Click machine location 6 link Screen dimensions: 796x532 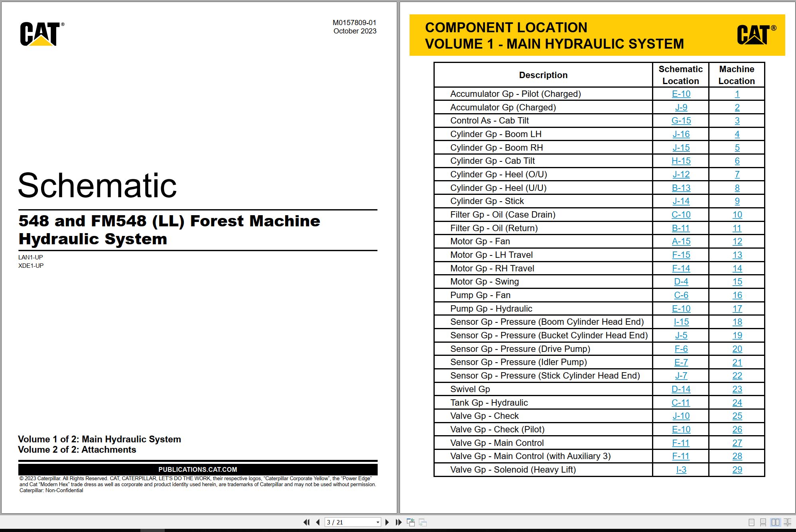click(737, 161)
